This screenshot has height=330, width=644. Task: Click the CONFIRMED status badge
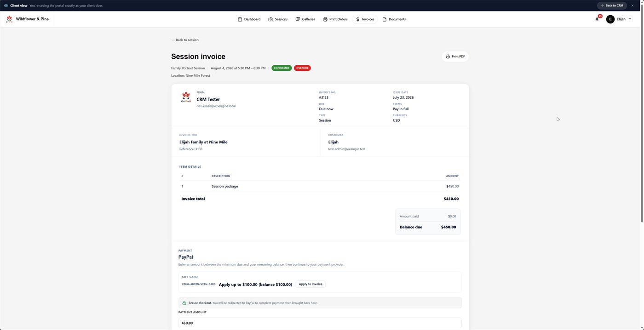pos(282,68)
